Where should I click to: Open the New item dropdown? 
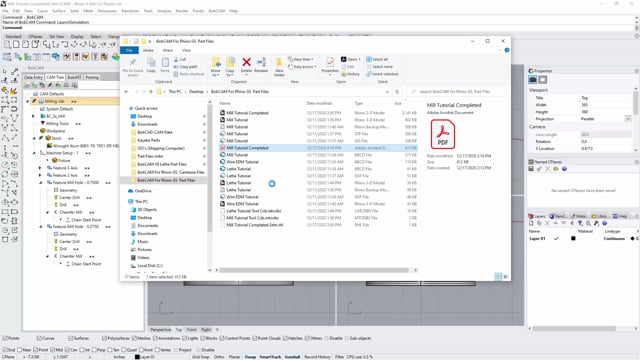point(301,59)
